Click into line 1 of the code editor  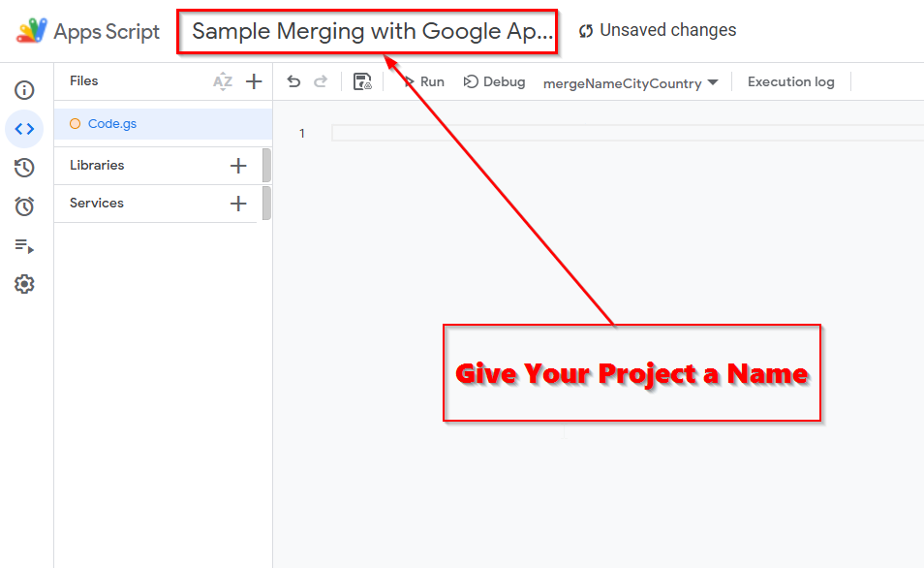point(628,134)
